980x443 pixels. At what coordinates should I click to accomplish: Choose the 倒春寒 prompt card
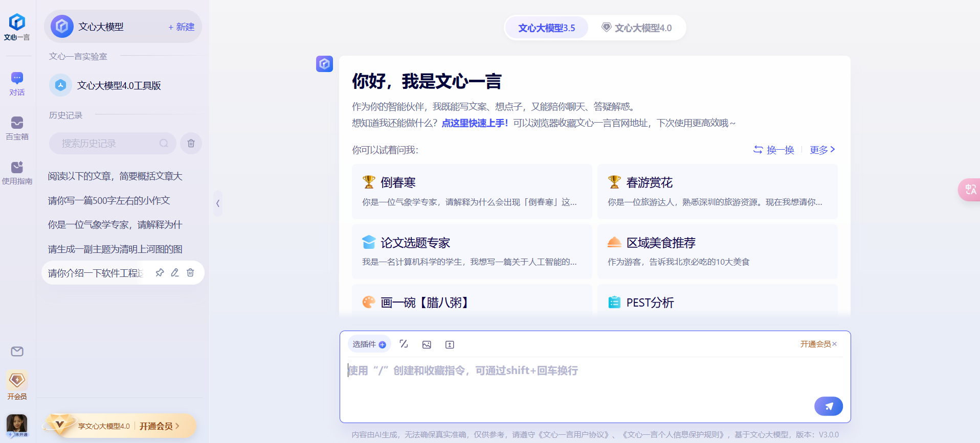pos(472,192)
